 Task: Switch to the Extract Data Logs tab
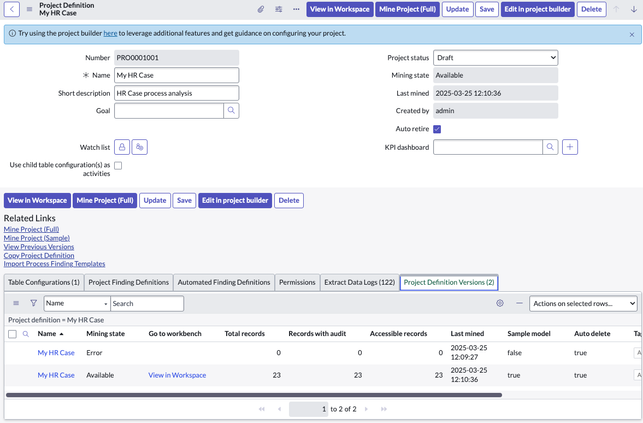359,283
